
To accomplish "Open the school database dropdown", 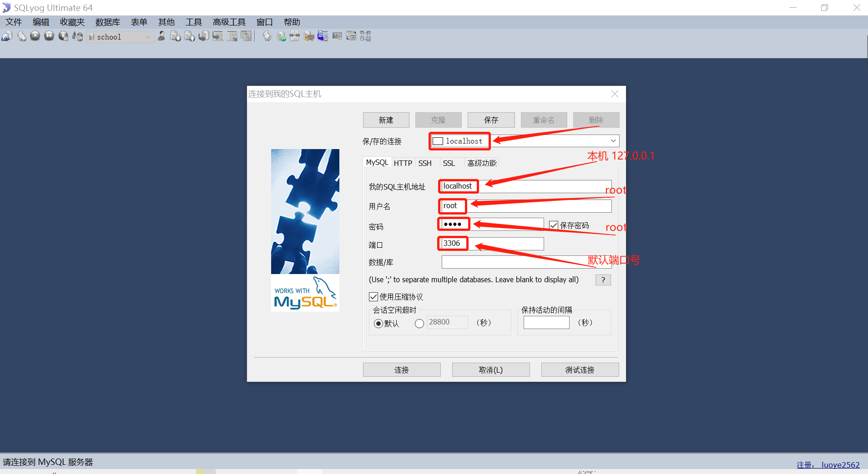I will [x=121, y=37].
